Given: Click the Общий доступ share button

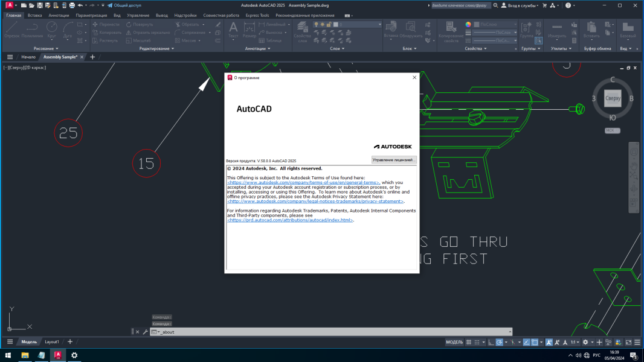Looking at the screenshot, I should point(124,5).
